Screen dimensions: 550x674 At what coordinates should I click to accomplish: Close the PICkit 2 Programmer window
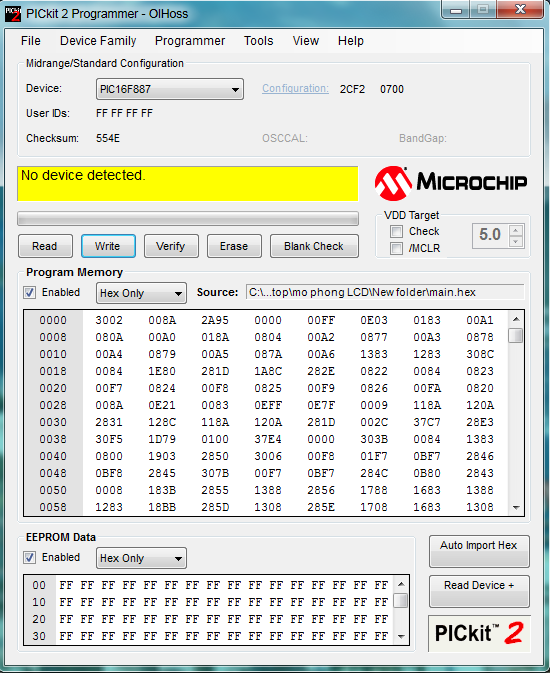pos(520,9)
